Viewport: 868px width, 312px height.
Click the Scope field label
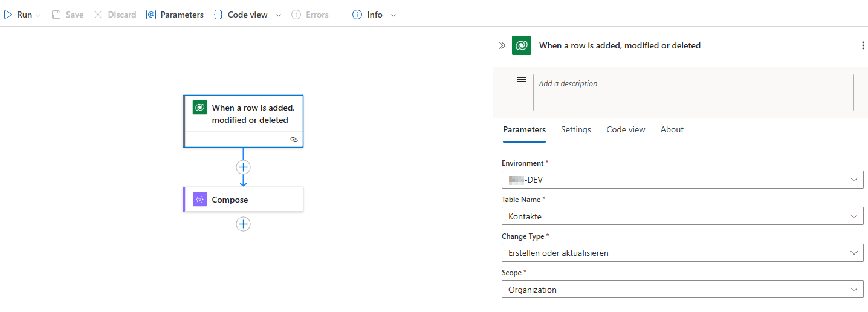pyautogui.click(x=511, y=273)
